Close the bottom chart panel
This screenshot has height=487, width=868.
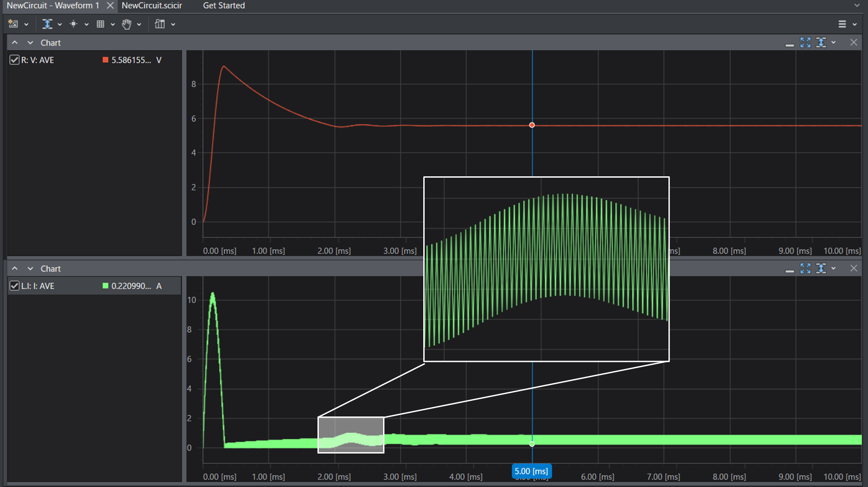pyautogui.click(x=854, y=268)
